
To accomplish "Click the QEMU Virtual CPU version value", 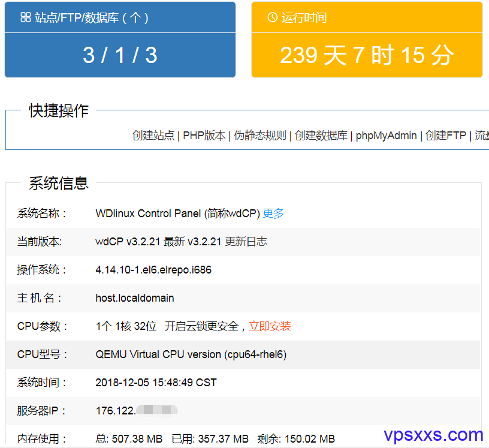I will pyautogui.click(x=191, y=354).
